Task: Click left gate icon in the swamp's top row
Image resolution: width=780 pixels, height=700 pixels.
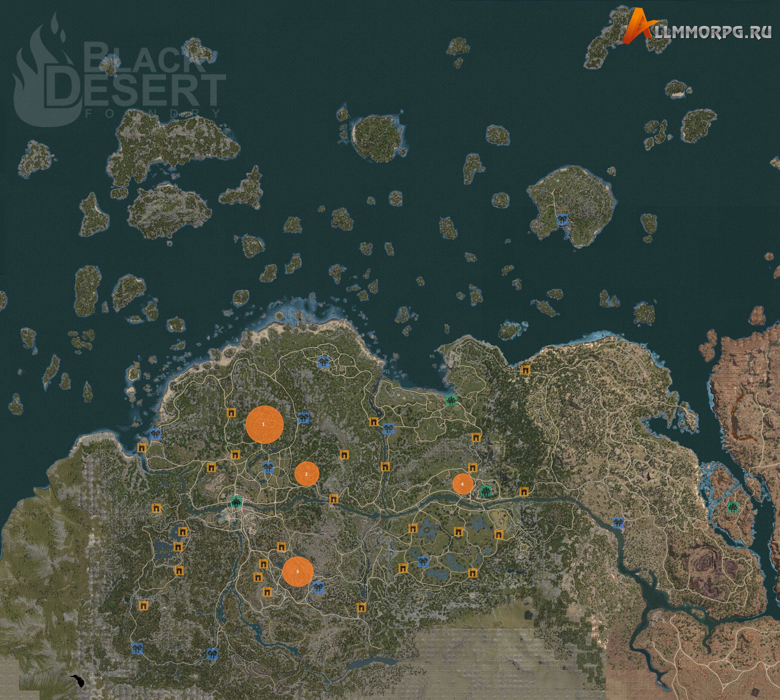Action: 413,528
